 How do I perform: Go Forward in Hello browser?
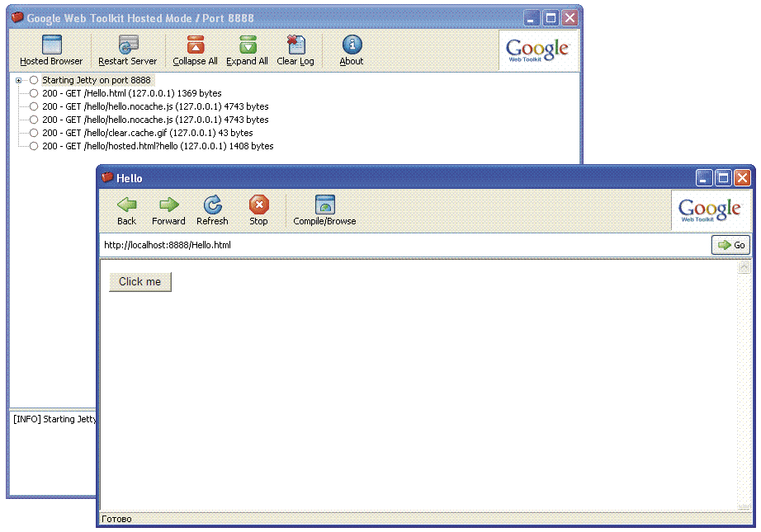point(168,211)
